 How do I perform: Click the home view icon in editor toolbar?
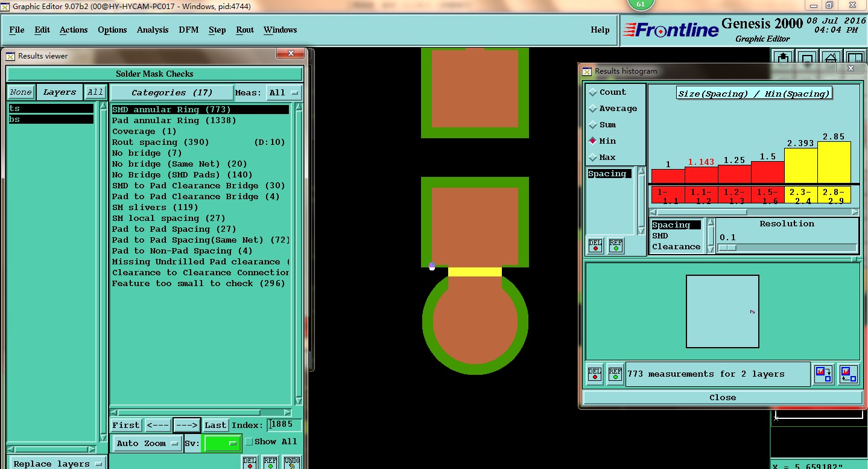831,59
